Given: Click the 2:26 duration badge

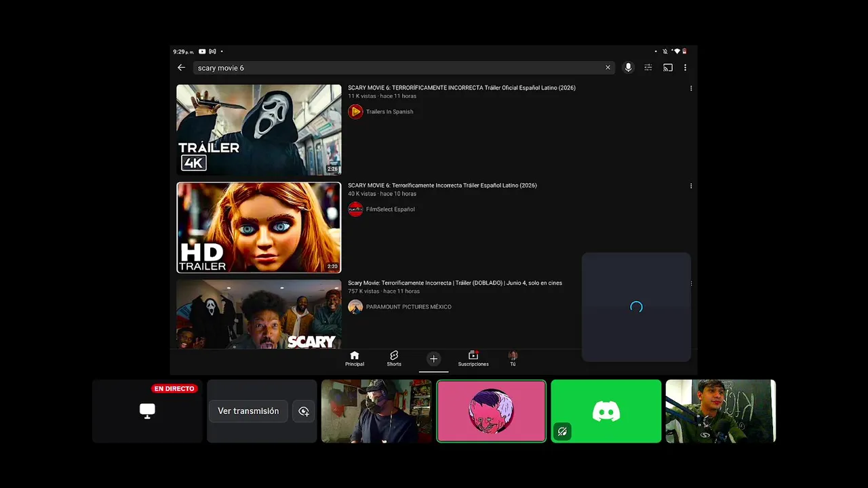Looking at the screenshot, I should tap(332, 169).
